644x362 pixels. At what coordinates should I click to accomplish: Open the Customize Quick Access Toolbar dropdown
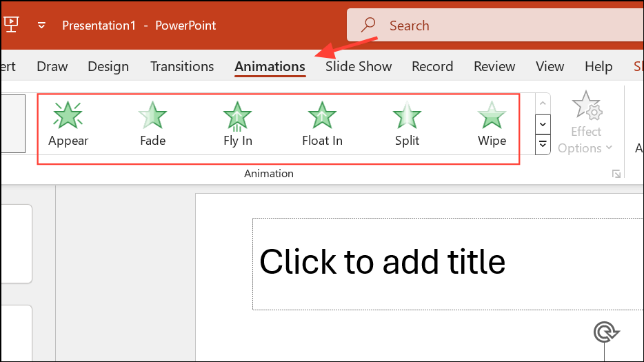(x=41, y=26)
